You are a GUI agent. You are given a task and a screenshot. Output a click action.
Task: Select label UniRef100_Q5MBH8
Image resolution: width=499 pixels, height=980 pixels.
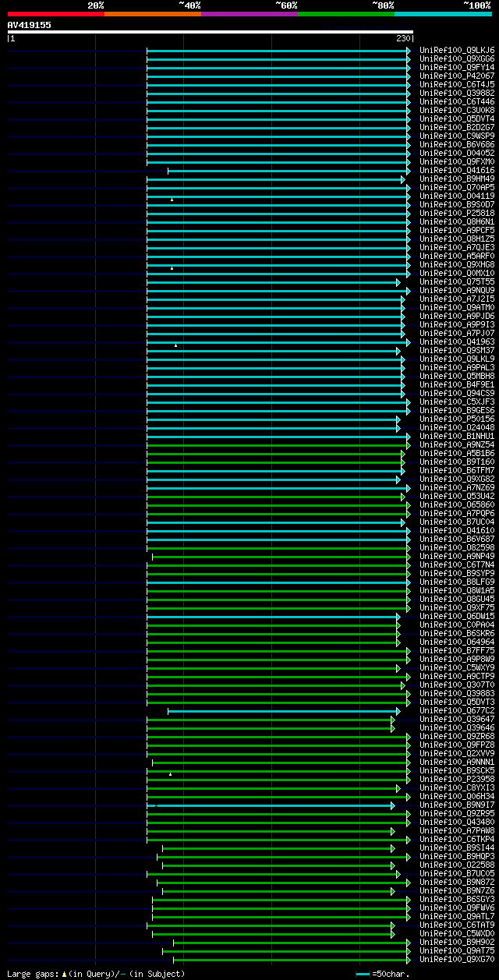[457, 377]
